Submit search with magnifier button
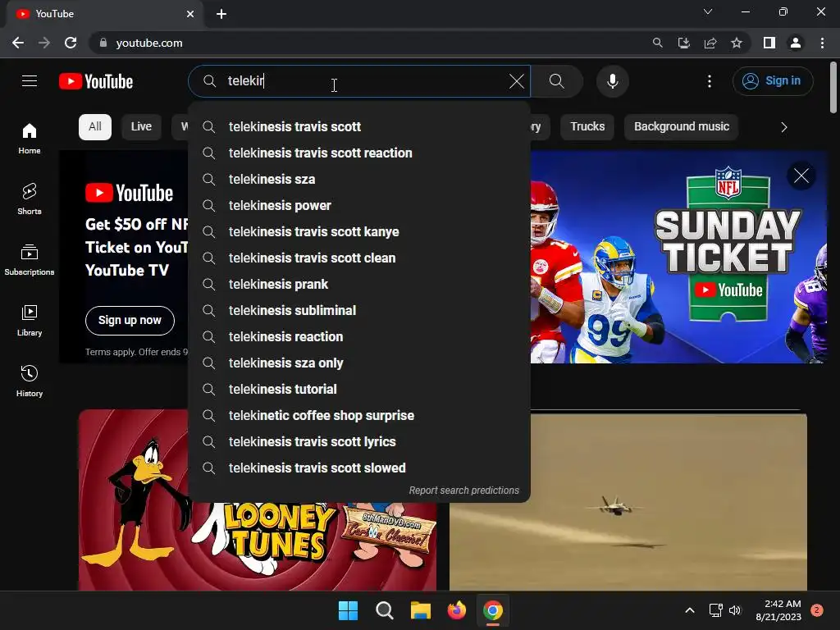The image size is (840, 630). 557,81
